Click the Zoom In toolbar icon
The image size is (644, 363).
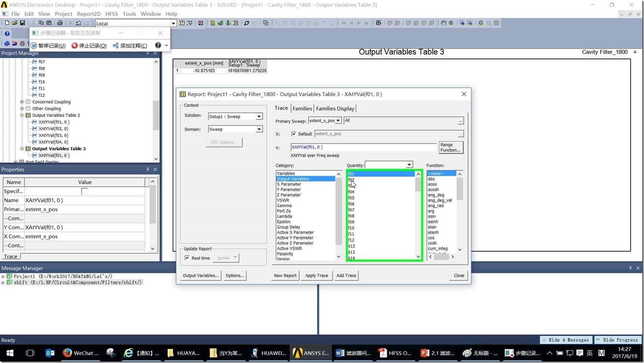(462, 23)
